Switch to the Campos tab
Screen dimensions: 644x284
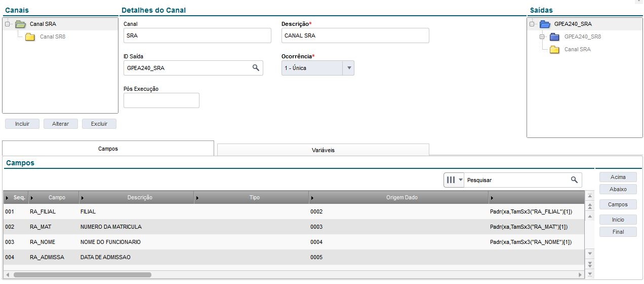click(x=108, y=149)
